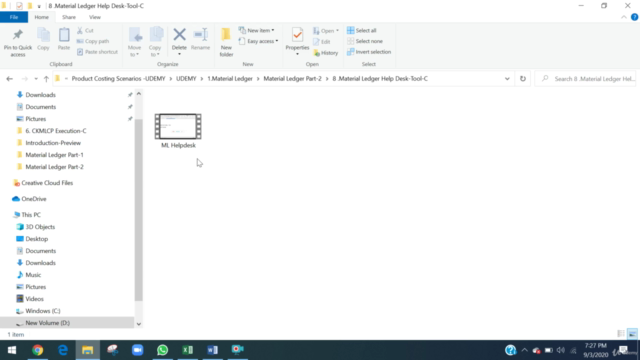Open Excel from taskbar

click(x=187, y=350)
